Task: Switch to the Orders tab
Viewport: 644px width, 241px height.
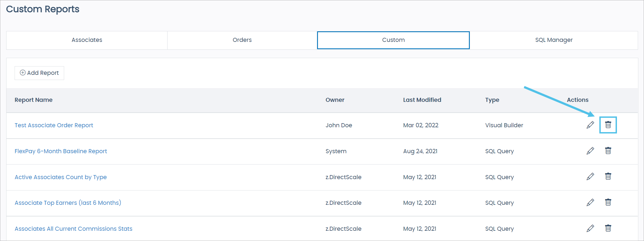Action: click(242, 40)
